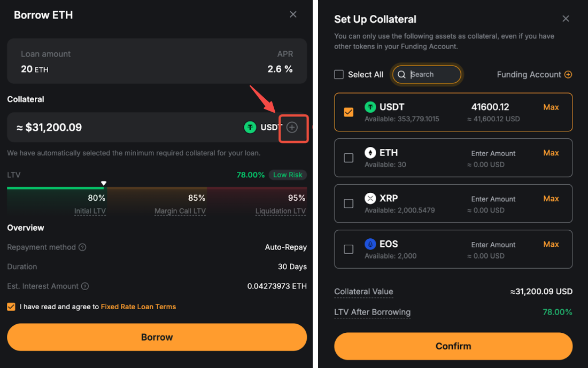Focus the collateral Search field
Image resolution: width=588 pixels, height=368 pixels.
click(433, 75)
